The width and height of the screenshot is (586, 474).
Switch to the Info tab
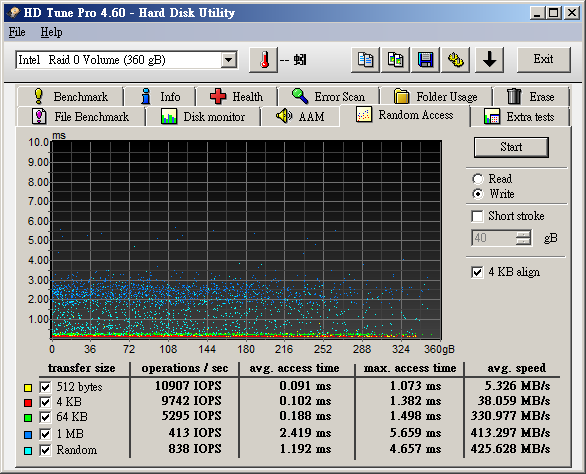(x=160, y=96)
